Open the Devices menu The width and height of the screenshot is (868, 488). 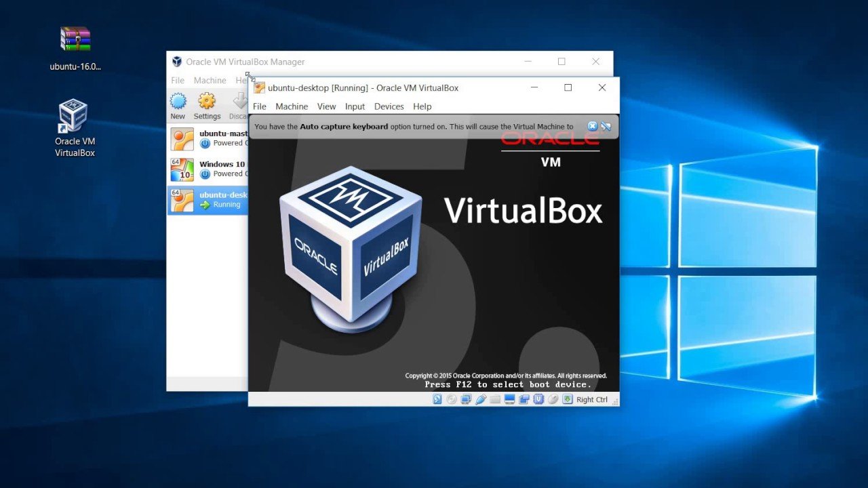tap(389, 106)
